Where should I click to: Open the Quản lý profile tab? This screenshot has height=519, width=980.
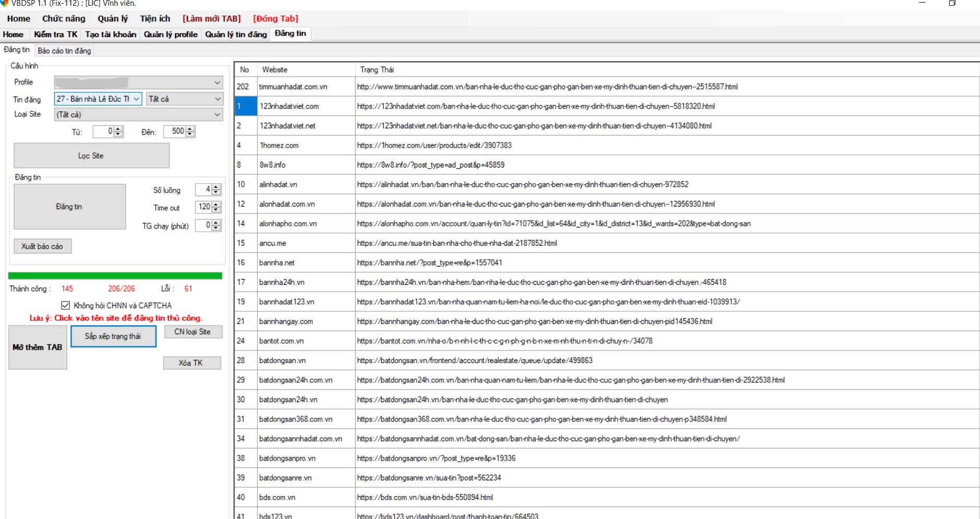tap(171, 34)
